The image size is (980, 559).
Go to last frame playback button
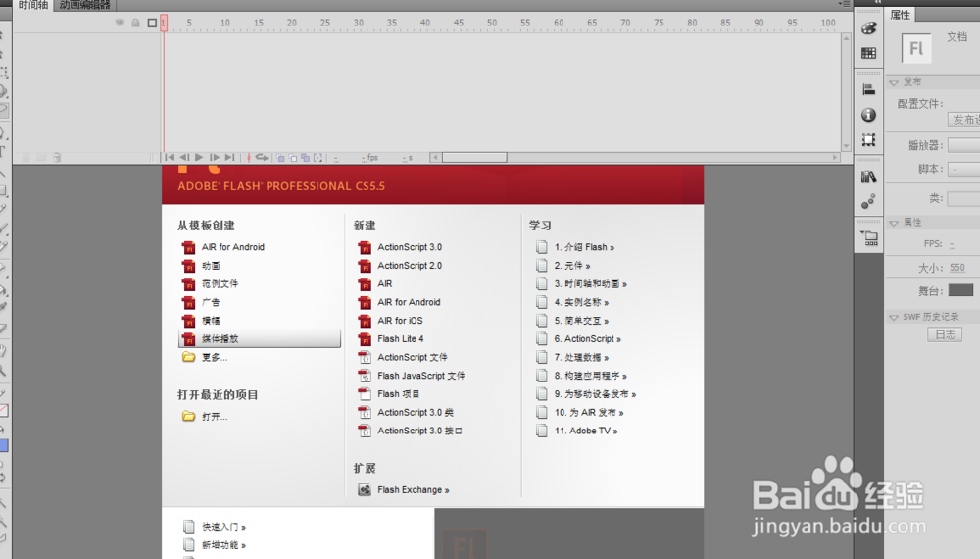point(230,158)
